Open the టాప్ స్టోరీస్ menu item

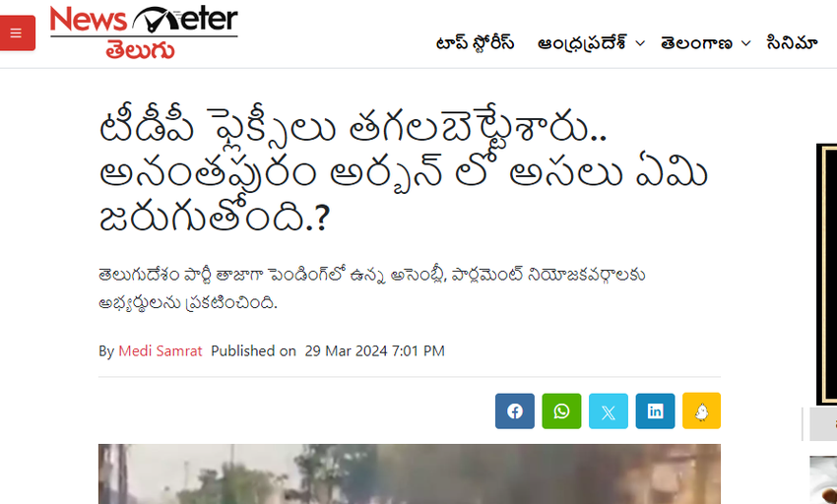475,42
